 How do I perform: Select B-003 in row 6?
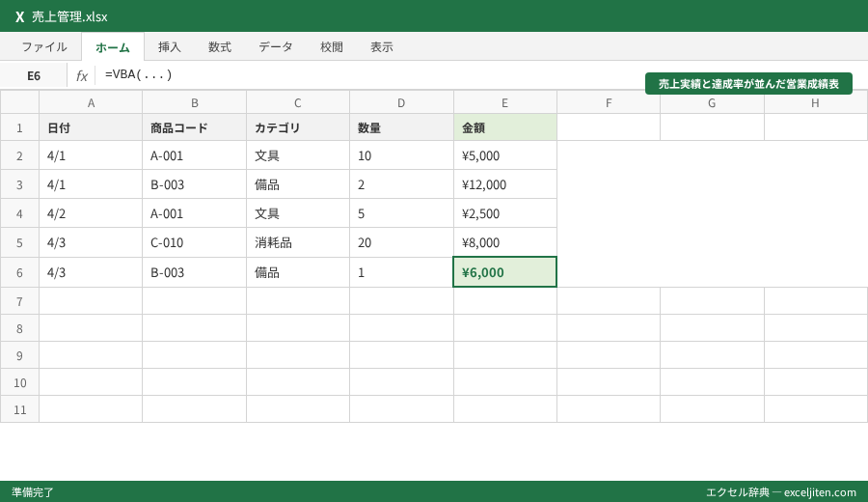coord(194,272)
